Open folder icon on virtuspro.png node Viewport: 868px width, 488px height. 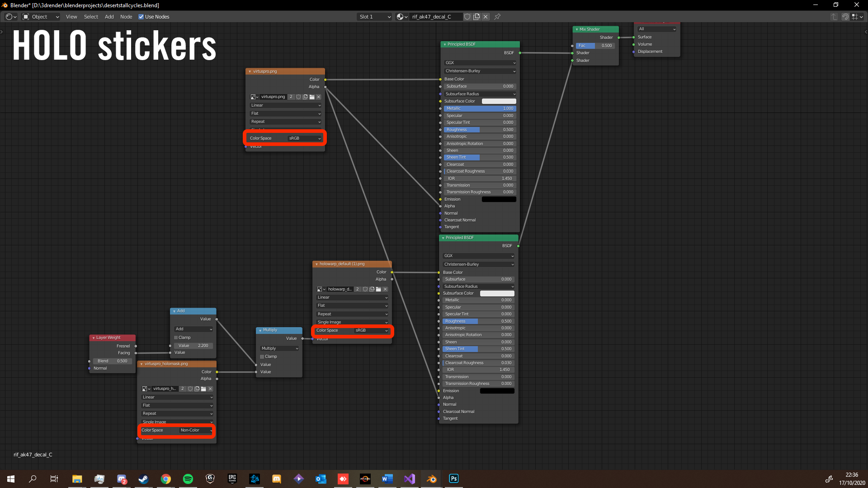pyautogui.click(x=312, y=97)
